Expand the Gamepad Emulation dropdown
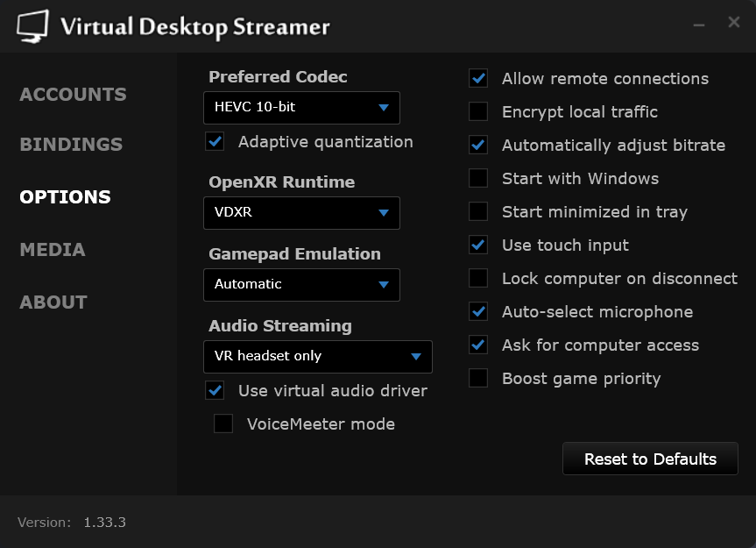The image size is (756, 548). click(301, 284)
